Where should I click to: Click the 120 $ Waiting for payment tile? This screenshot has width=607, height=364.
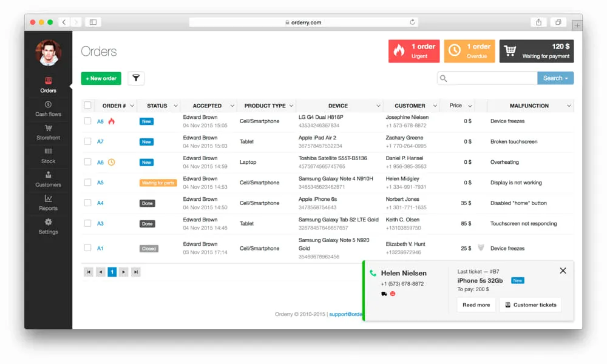(537, 51)
